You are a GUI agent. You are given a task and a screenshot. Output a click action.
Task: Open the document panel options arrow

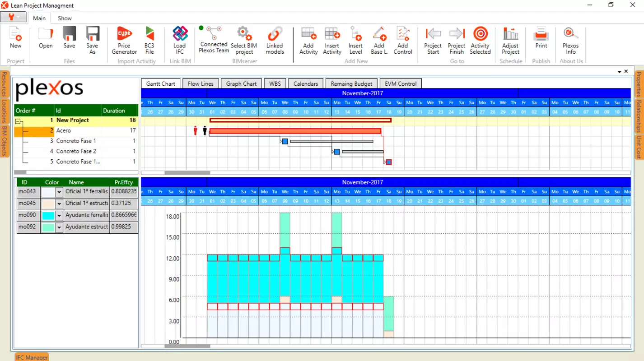619,71
